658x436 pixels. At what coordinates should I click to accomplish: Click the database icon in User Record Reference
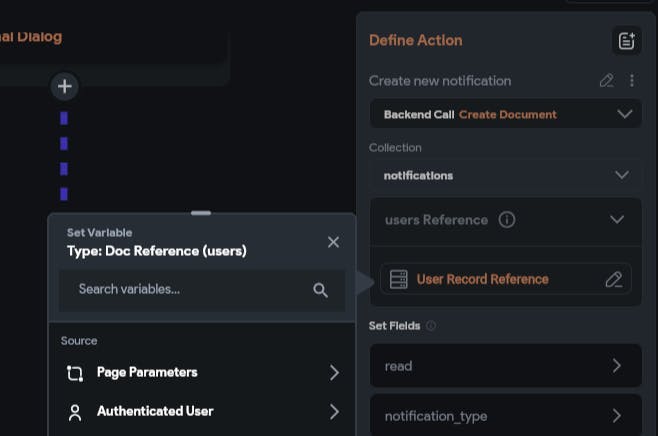pos(398,279)
